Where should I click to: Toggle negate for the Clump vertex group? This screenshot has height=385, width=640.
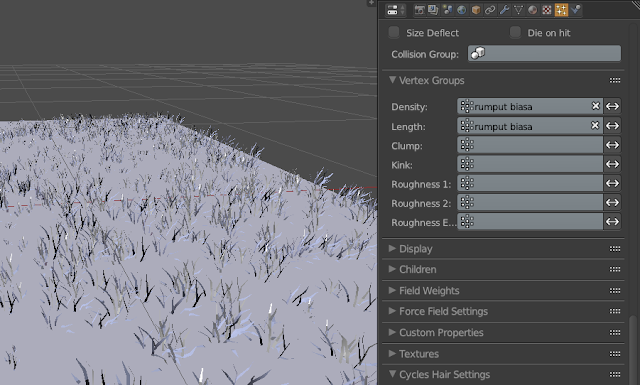(x=612, y=145)
